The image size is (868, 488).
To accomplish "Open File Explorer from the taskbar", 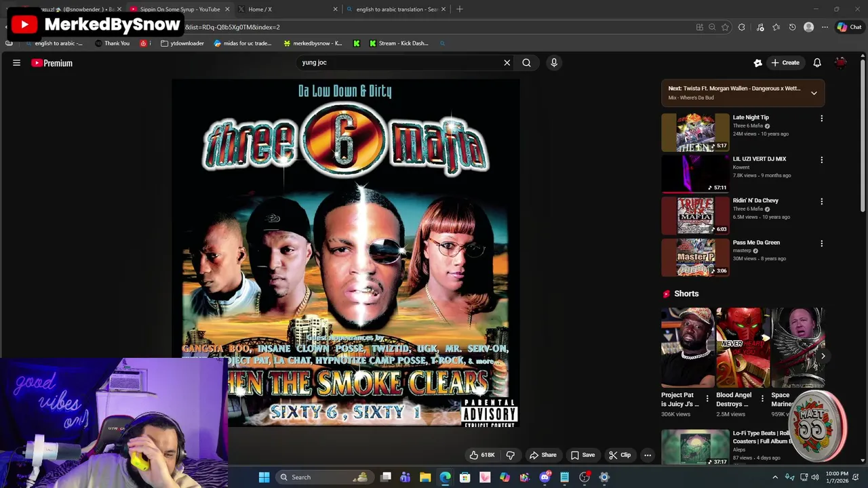I will [x=425, y=477].
